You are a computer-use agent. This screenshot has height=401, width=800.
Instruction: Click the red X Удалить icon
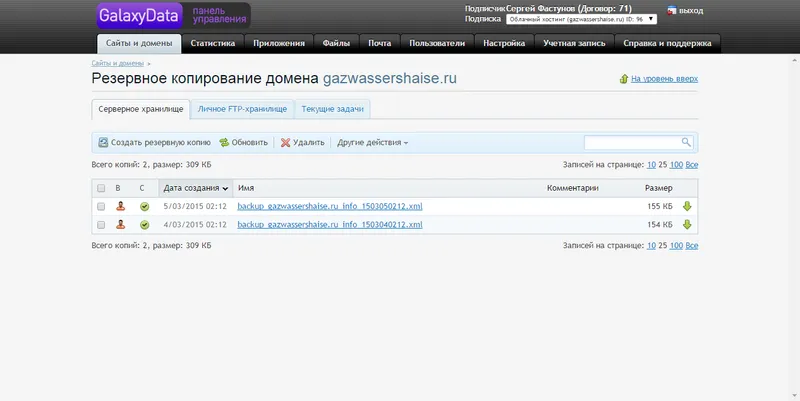point(286,142)
